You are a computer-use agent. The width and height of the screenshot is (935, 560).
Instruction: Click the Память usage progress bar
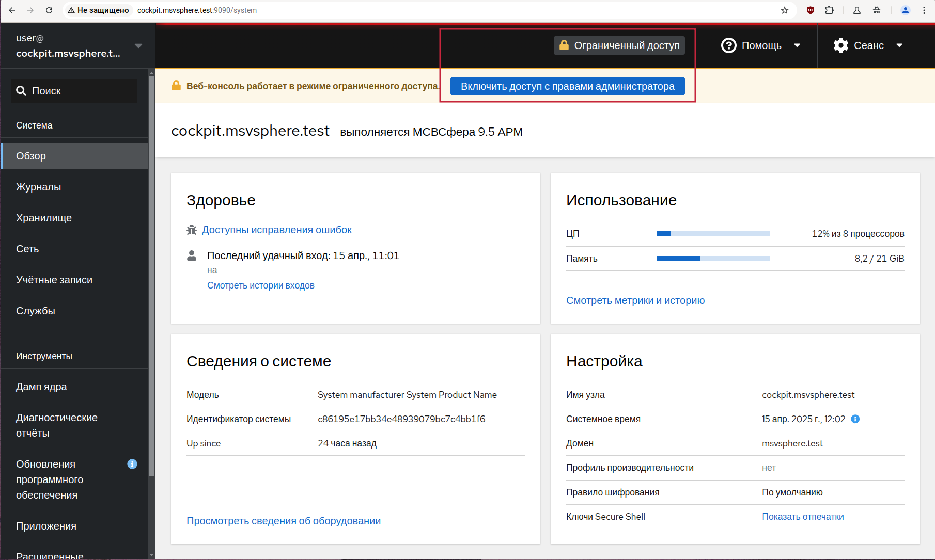click(x=713, y=259)
